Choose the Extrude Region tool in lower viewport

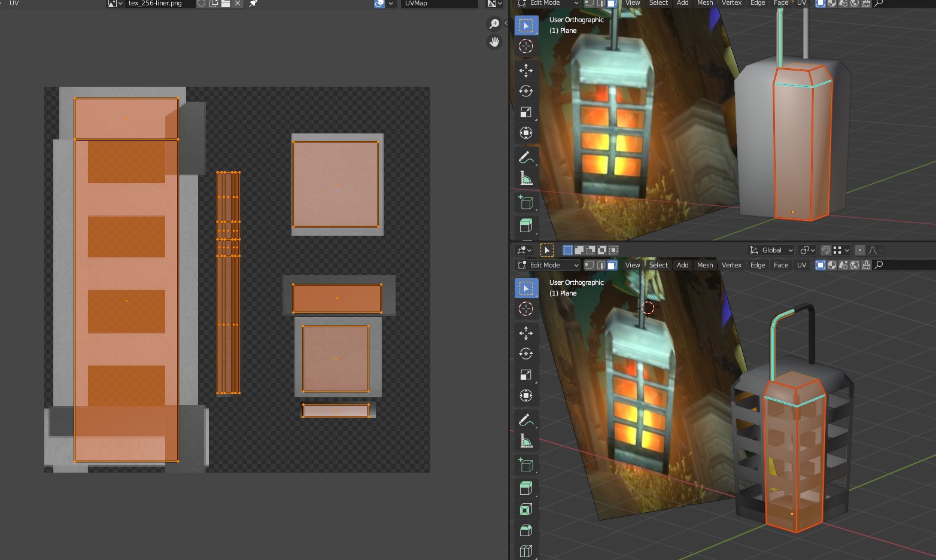[526, 488]
